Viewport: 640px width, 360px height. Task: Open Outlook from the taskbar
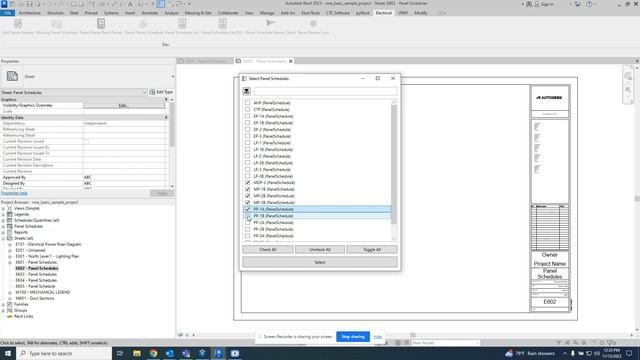coord(169,353)
